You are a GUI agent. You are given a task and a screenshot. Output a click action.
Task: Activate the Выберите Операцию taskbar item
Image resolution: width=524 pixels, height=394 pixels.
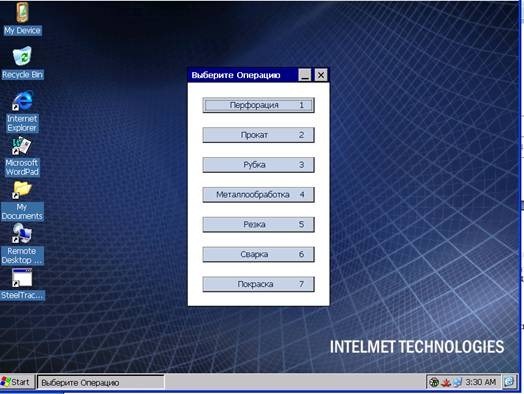pyautogui.click(x=101, y=382)
